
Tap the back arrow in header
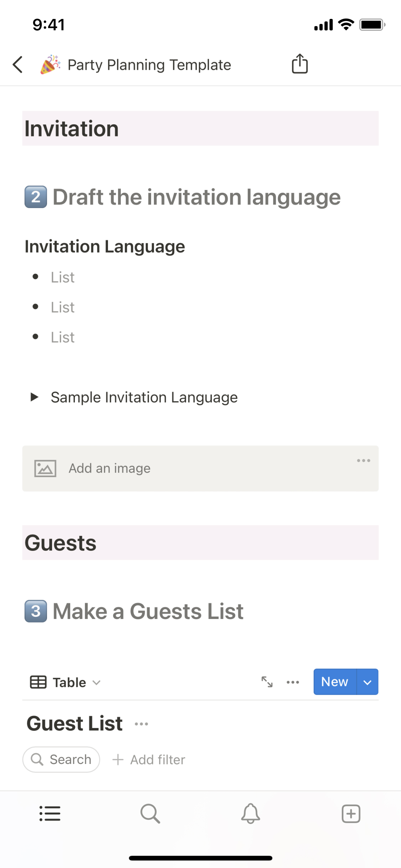(x=18, y=65)
